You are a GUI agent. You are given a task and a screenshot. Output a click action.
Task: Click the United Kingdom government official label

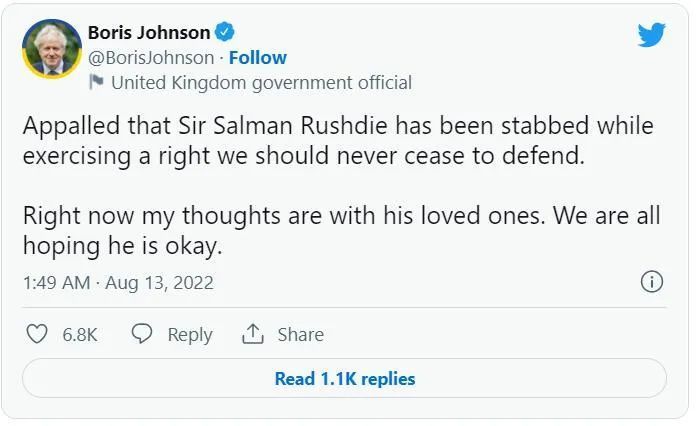point(261,82)
